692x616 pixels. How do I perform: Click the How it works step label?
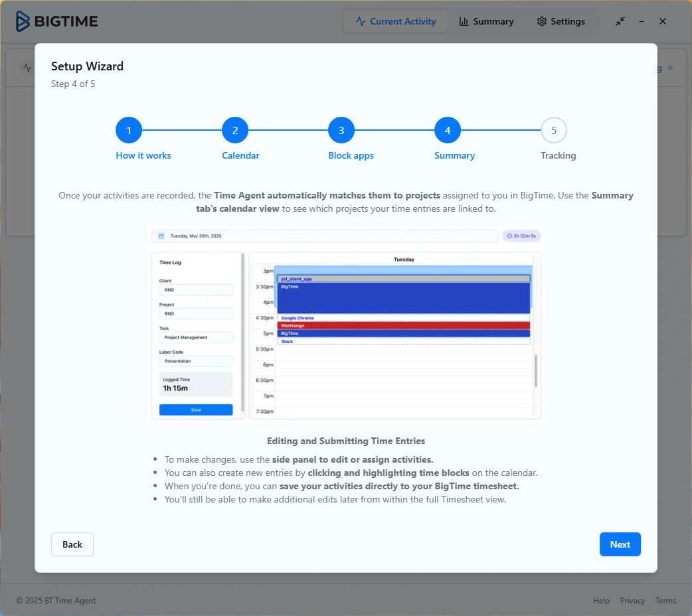[143, 155]
